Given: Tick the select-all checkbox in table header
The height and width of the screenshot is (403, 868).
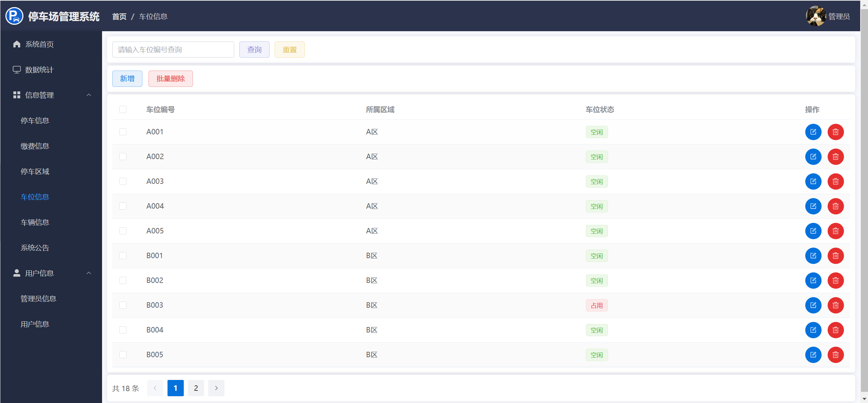Looking at the screenshot, I should tap(123, 110).
